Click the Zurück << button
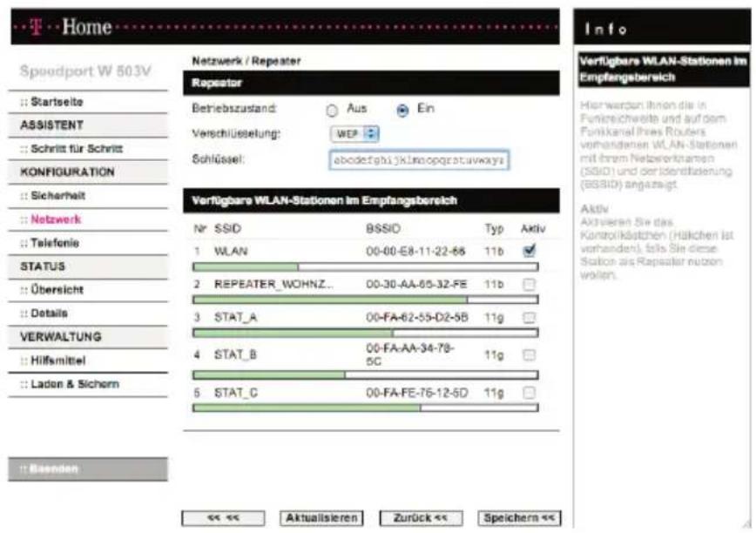 [421, 518]
